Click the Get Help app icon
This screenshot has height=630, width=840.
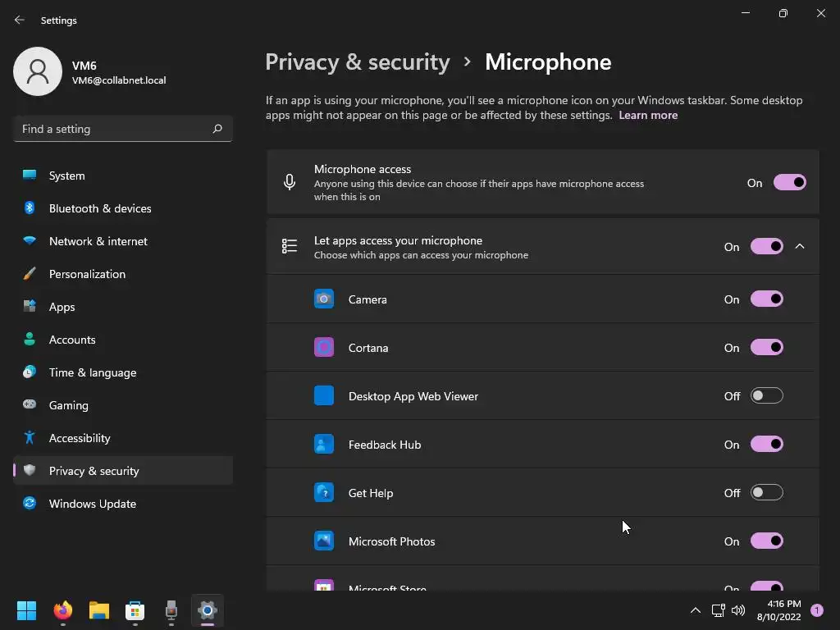pyautogui.click(x=324, y=492)
